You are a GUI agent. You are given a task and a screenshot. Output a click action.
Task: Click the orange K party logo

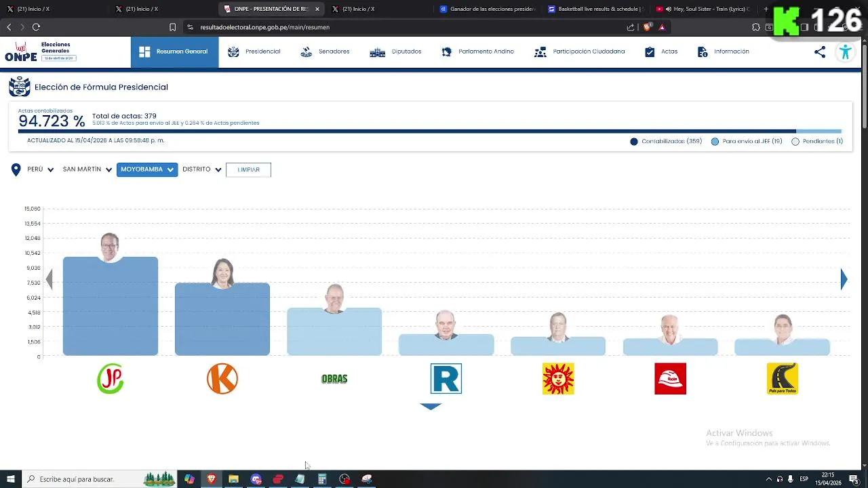(222, 378)
